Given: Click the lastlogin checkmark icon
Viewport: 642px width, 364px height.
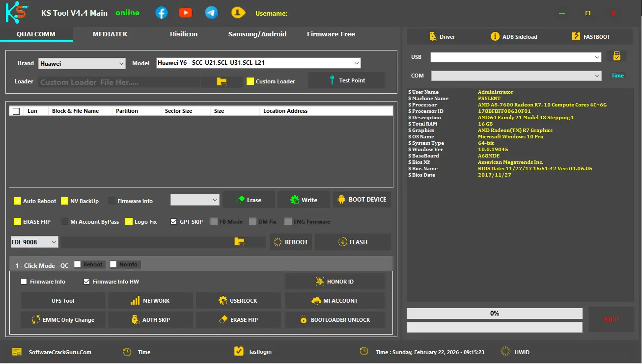Looking at the screenshot, I should point(239,351).
